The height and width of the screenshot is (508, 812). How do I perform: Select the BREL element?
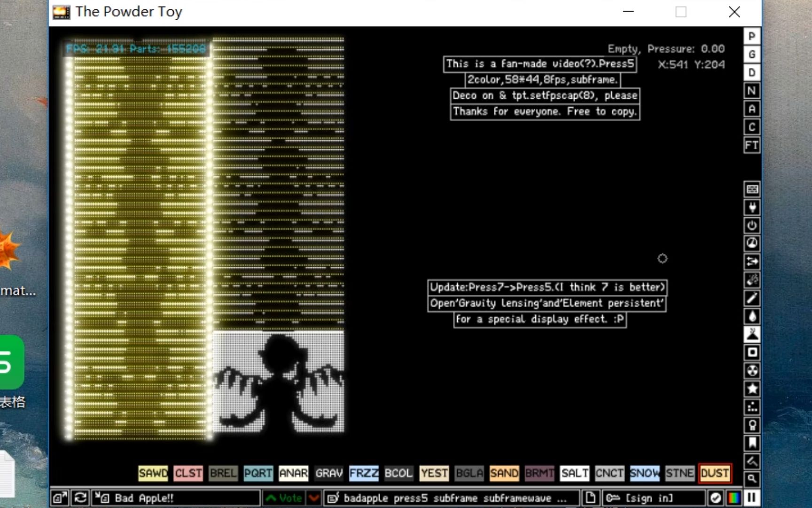coord(223,473)
